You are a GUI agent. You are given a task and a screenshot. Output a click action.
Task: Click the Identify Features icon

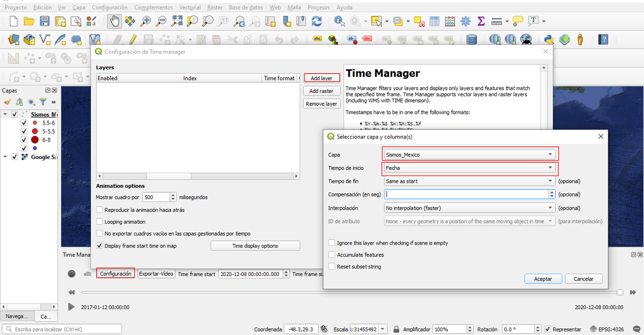click(339, 21)
